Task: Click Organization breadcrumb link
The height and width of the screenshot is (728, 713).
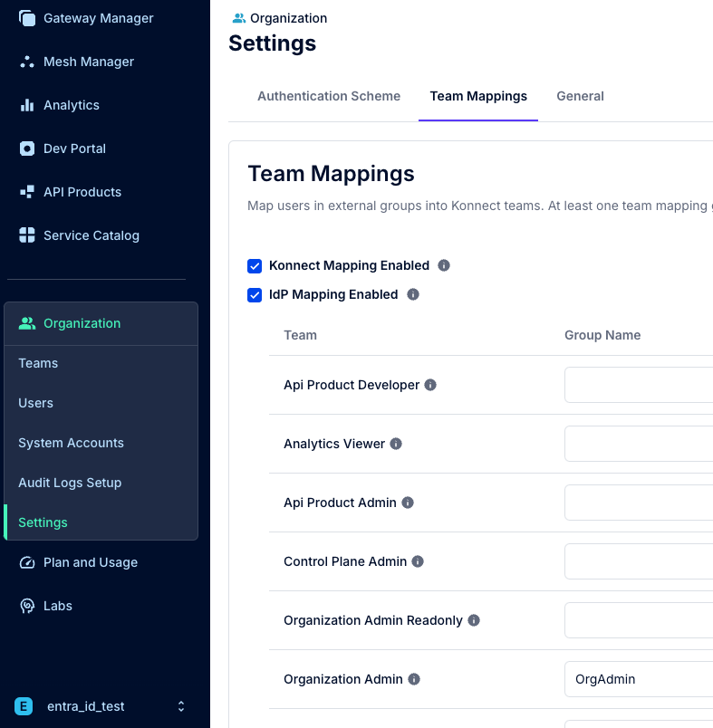Action: coord(288,18)
